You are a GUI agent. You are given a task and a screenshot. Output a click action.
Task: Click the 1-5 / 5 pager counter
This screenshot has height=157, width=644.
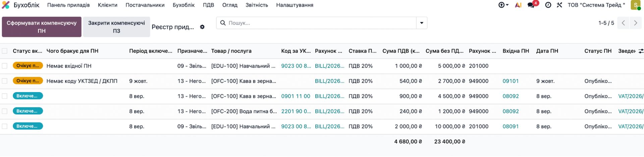[606, 23]
